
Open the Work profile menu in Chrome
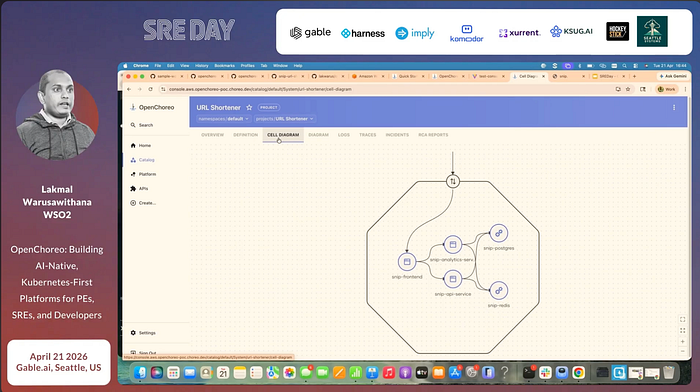[667, 89]
